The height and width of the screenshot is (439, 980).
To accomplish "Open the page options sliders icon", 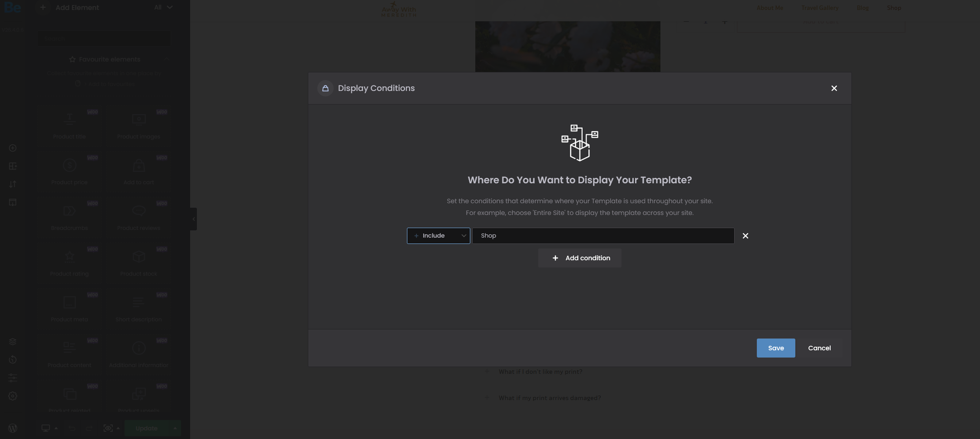I will click(13, 378).
